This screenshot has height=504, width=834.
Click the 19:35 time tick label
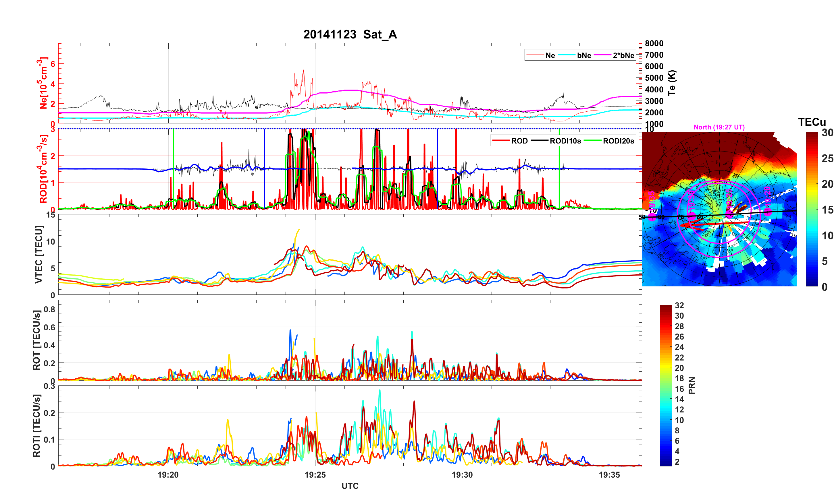(x=609, y=474)
